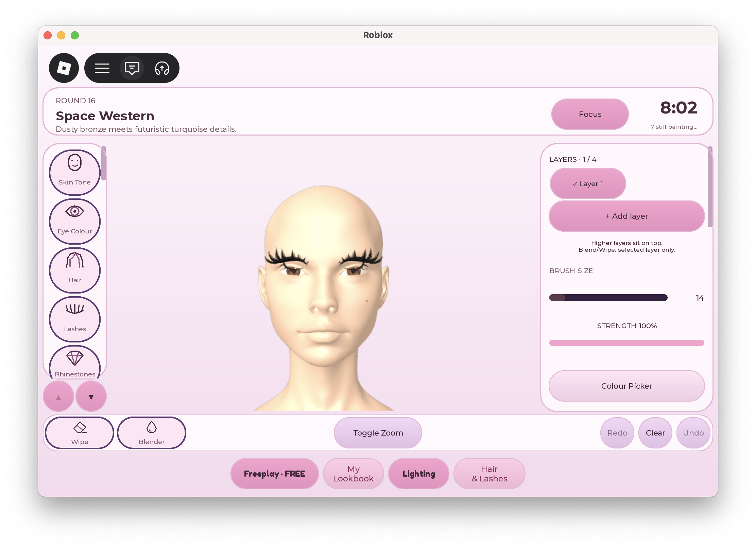
Task: Move tool list up with arrow
Action: (58, 396)
